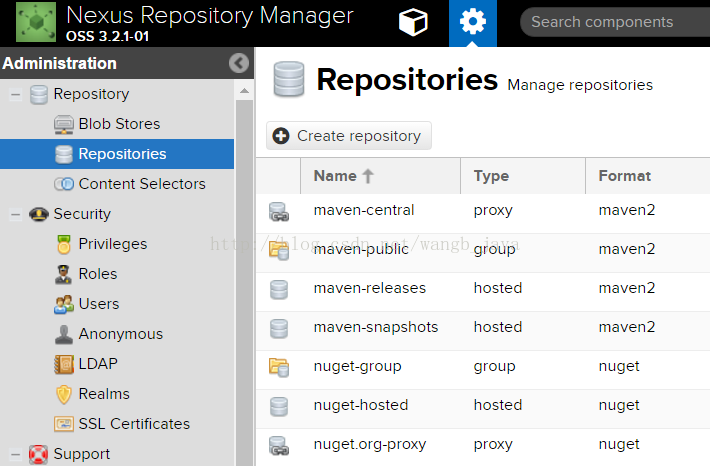Click the Repositories sidebar icon

63,154
